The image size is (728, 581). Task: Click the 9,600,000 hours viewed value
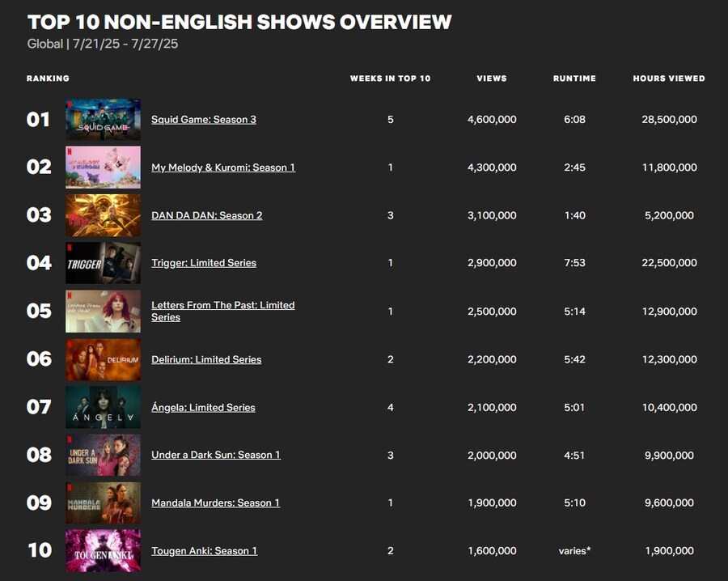(669, 503)
